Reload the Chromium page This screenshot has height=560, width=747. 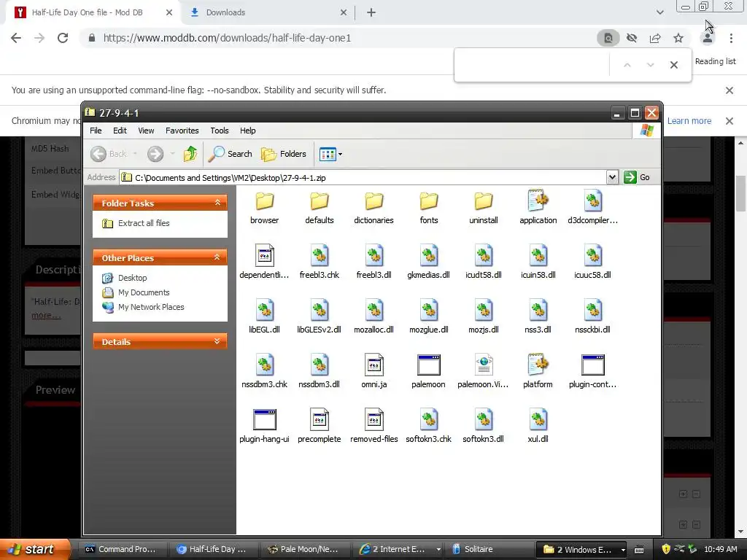63,38
